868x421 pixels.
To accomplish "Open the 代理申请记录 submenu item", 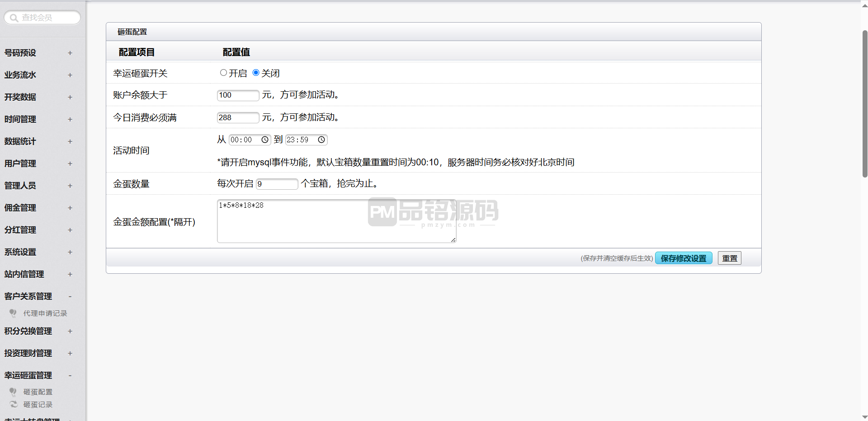I will 45,313.
